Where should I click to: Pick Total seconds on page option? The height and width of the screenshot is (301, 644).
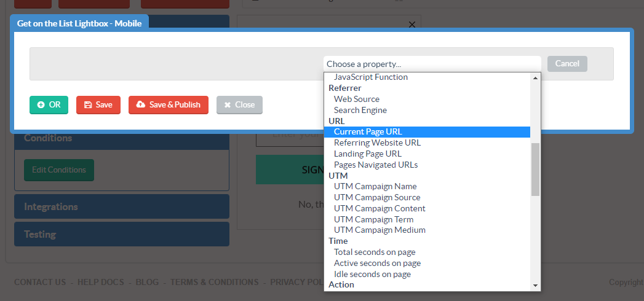(x=375, y=252)
